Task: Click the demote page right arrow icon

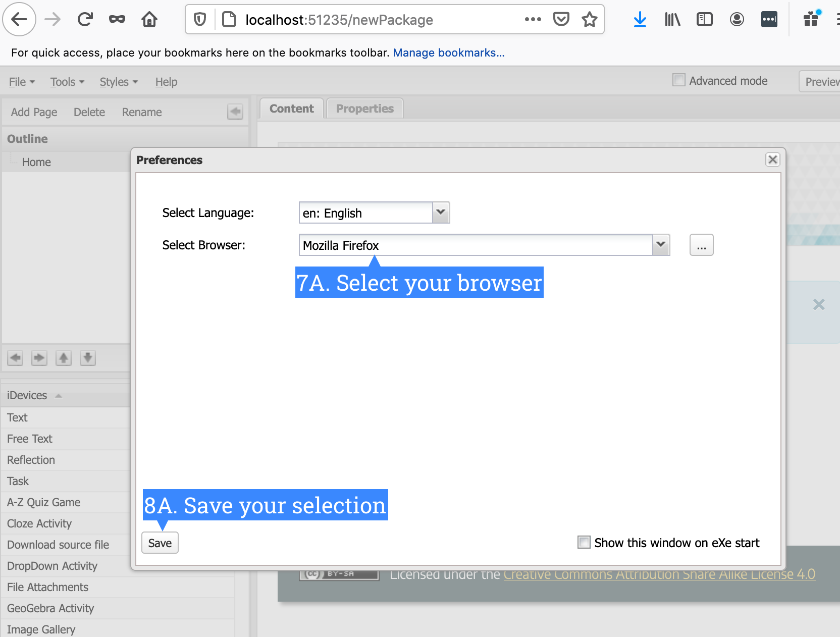Action: point(39,358)
